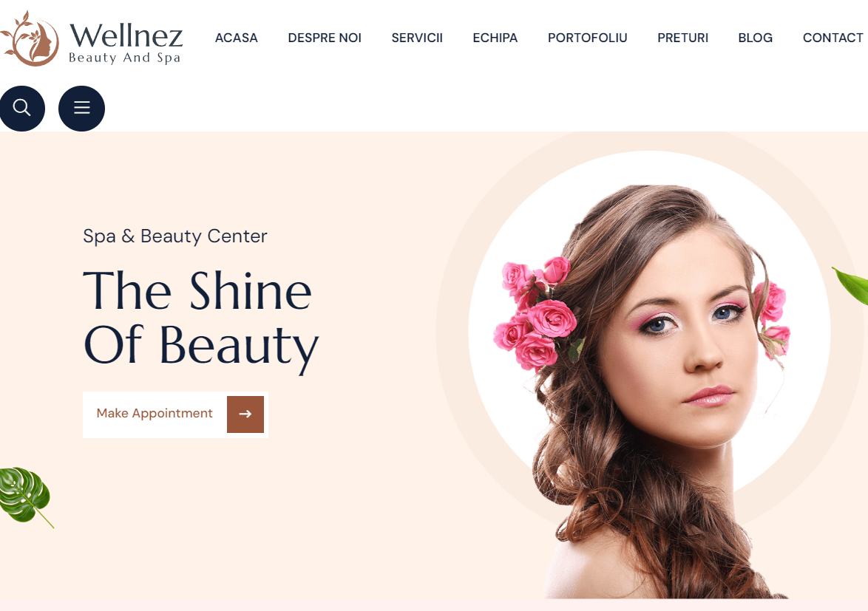Open the DESPRE NOI page
This screenshot has height=611, width=868.
325,38
